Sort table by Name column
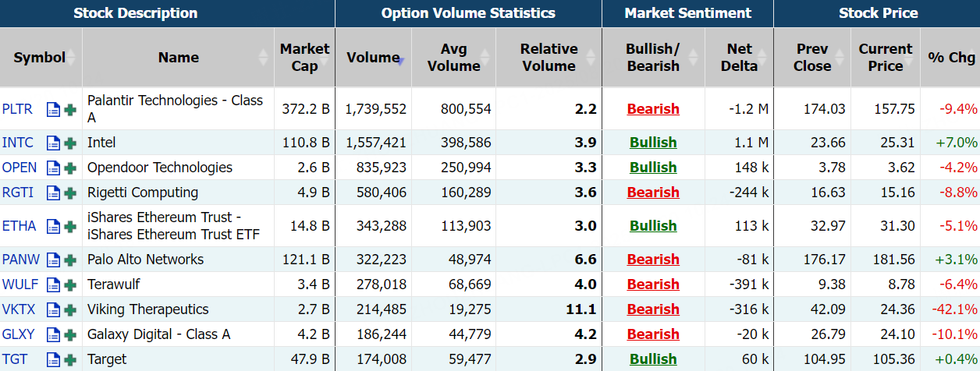This screenshot has height=371, width=980. [179, 58]
